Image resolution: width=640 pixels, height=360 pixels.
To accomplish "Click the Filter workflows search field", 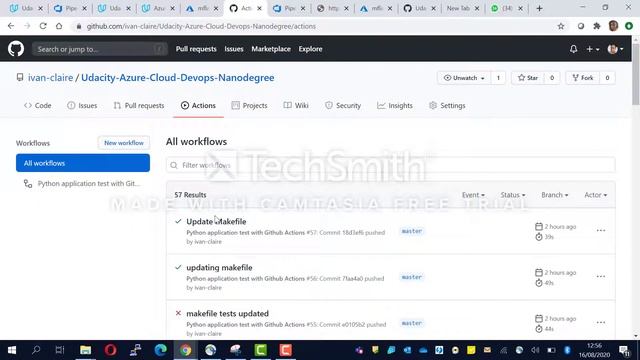I will (x=391, y=165).
